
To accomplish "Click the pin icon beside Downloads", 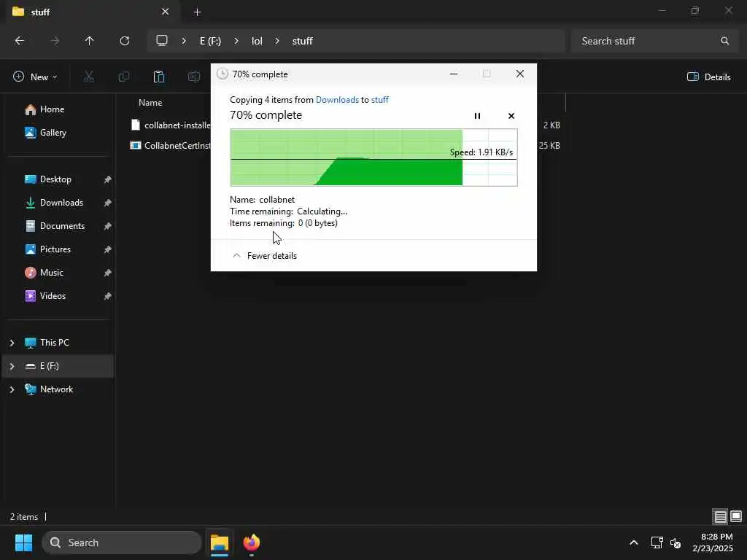I will pos(107,203).
